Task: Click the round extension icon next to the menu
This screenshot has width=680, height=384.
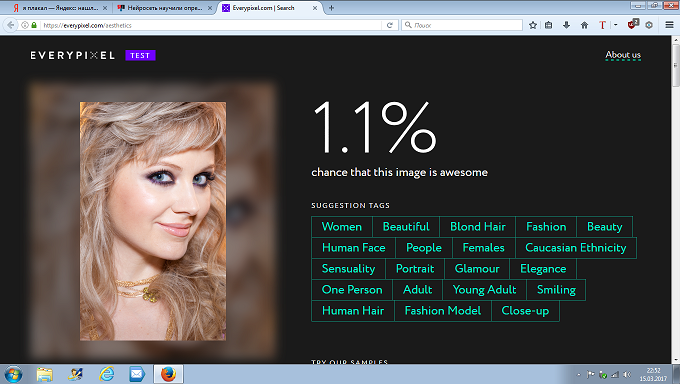Action: pyautogui.click(x=649, y=25)
